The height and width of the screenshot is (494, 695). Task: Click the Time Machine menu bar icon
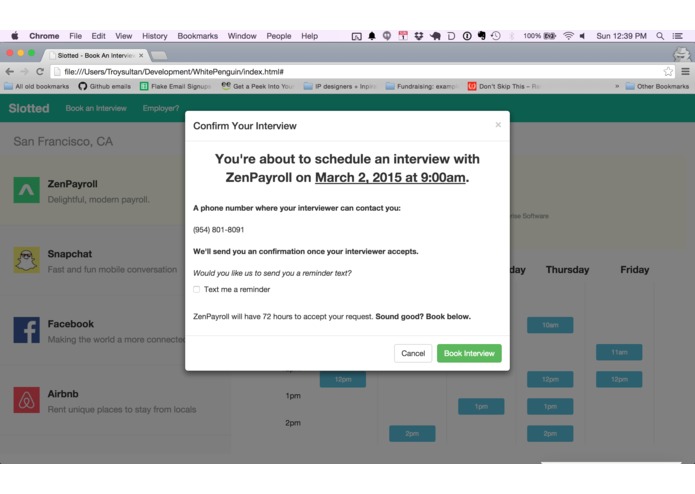(496, 36)
